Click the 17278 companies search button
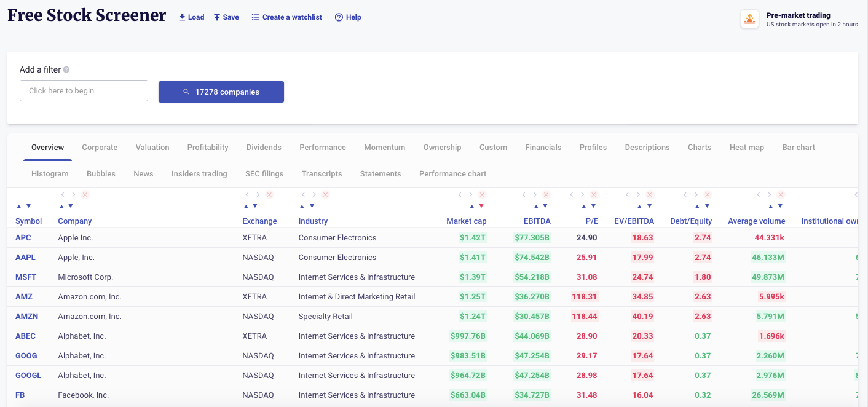 coord(221,92)
